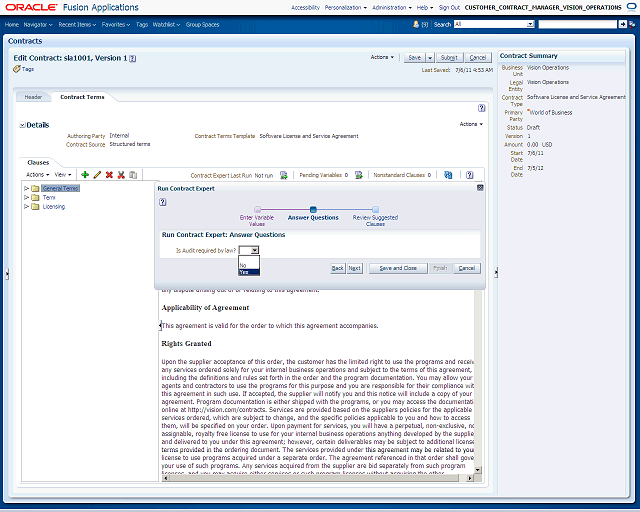Open the Details Actions menu
The height and width of the screenshot is (512, 640).
point(471,124)
